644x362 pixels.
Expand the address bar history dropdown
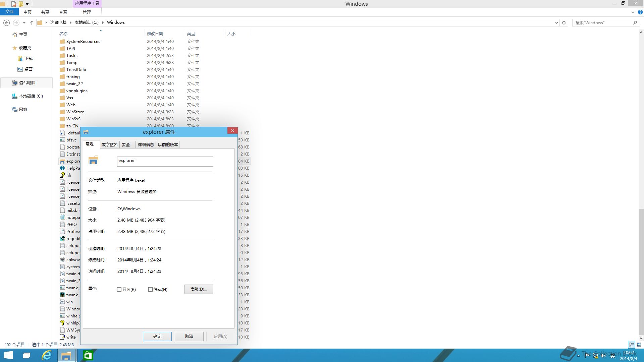556,22
